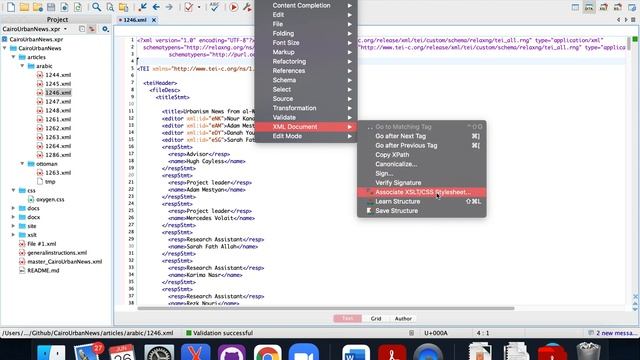Collapse the articles folder

[x=13, y=57]
